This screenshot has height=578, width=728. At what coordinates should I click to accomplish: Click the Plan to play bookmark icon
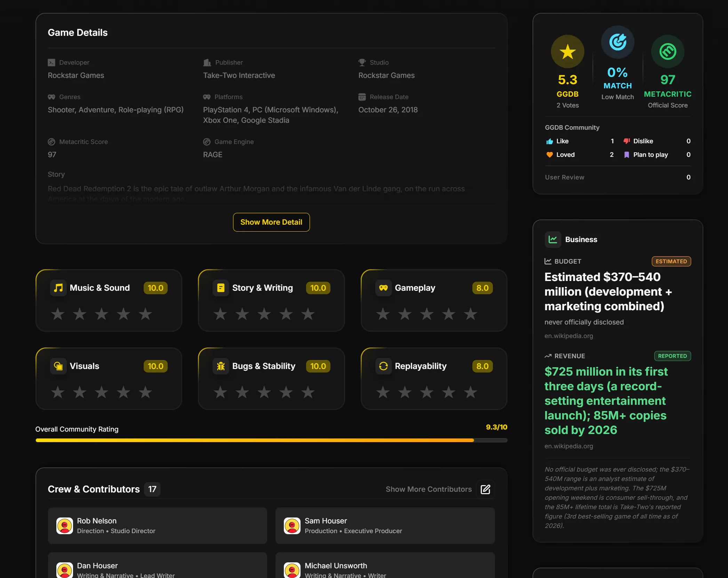pyautogui.click(x=626, y=155)
